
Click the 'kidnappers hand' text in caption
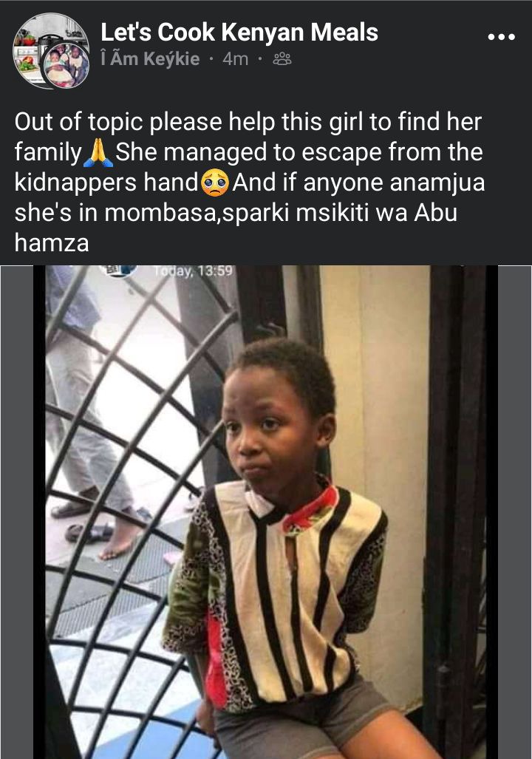point(107,183)
